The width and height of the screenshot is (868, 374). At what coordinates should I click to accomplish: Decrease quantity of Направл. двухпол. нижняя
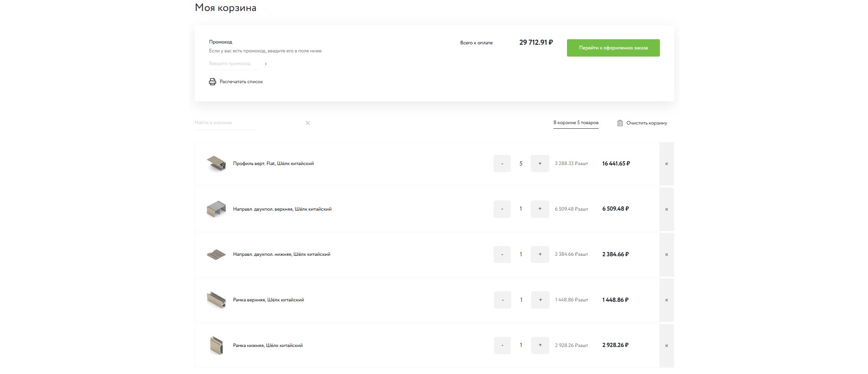(x=502, y=255)
